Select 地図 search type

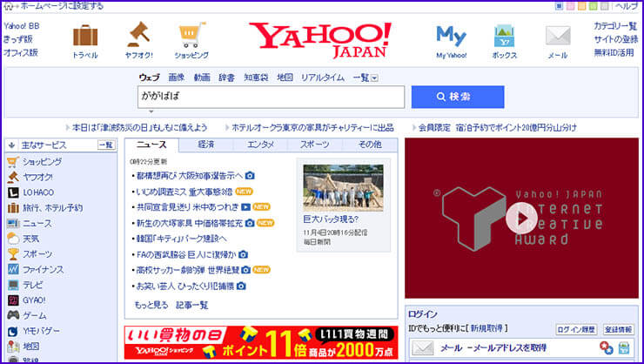[x=285, y=78]
